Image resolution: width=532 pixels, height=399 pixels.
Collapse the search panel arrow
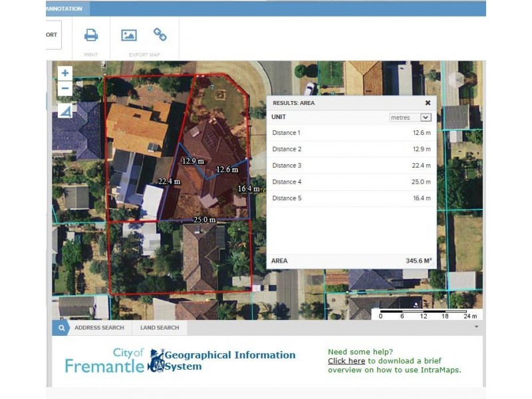coord(476,327)
